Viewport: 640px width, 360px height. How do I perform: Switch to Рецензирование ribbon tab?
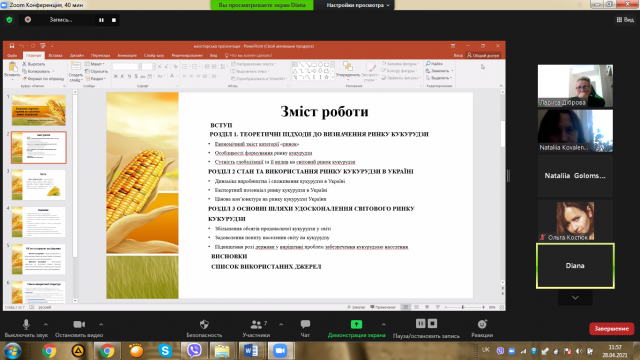(187, 56)
